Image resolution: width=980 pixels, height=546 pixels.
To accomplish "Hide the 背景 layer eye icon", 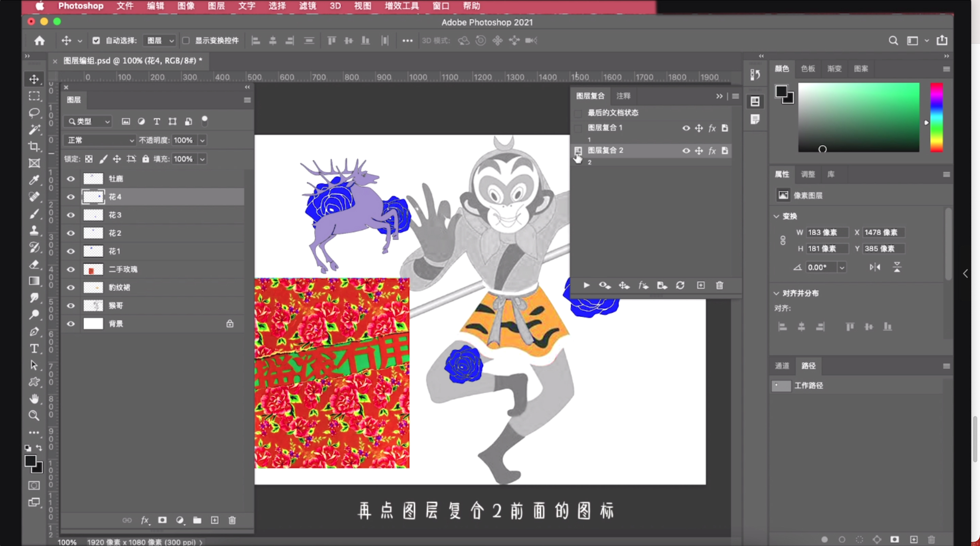I will click(x=71, y=324).
